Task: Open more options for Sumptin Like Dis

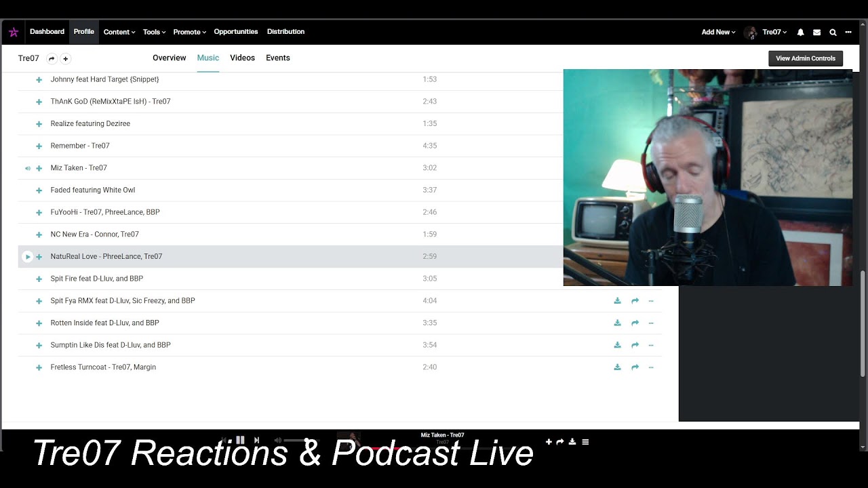Action: coord(651,345)
